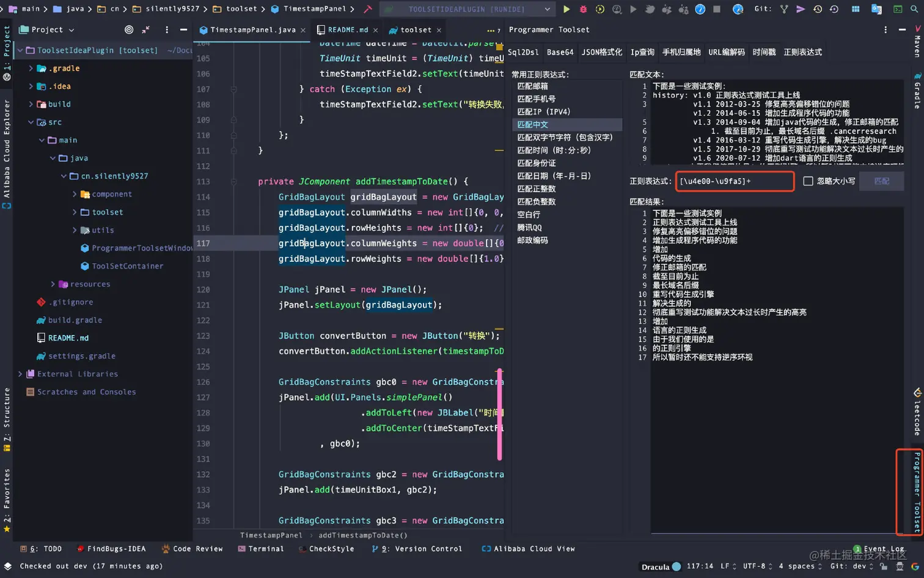Open the Maven side tool window
The width and height of the screenshot is (924, 578).
(917, 42)
